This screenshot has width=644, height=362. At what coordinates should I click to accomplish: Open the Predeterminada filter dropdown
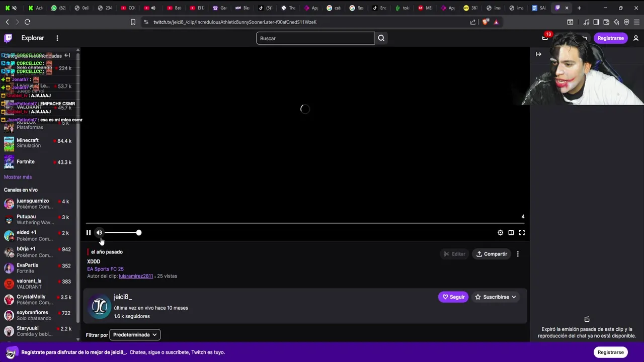[134, 335]
